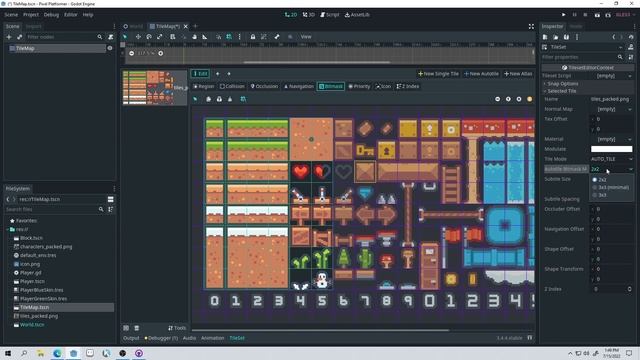Click the play custom scene icon
The image size is (640, 360).
click(608, 15)
